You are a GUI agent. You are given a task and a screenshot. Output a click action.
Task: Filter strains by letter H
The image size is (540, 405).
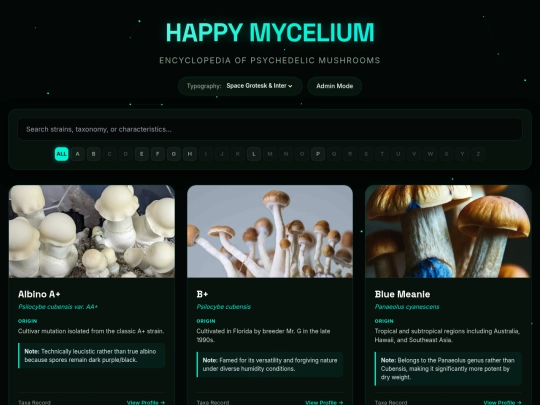coord(189,154)
